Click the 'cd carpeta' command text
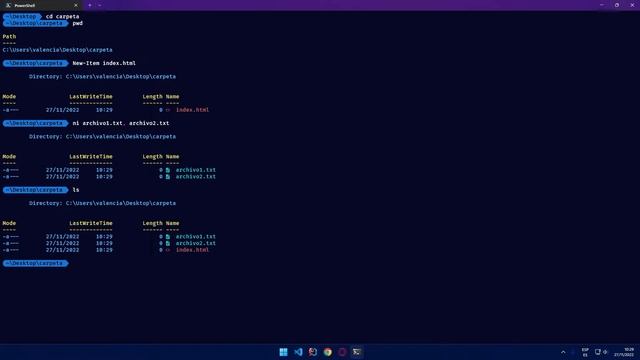Screen dimensions: 640x360 62,16
